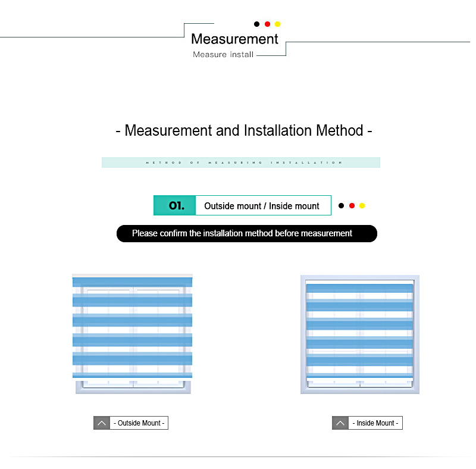The width and height of the screenshot is (476, 469).
Task: Click the "- Outside Mount -" label
Action: pyautogui.click(x=139, y=423)
